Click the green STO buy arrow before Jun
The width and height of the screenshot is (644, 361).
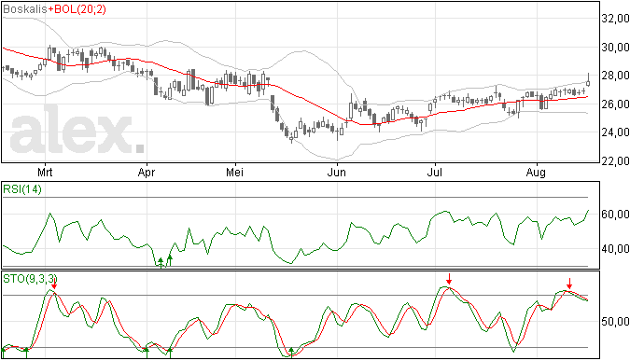click(291, 353)
